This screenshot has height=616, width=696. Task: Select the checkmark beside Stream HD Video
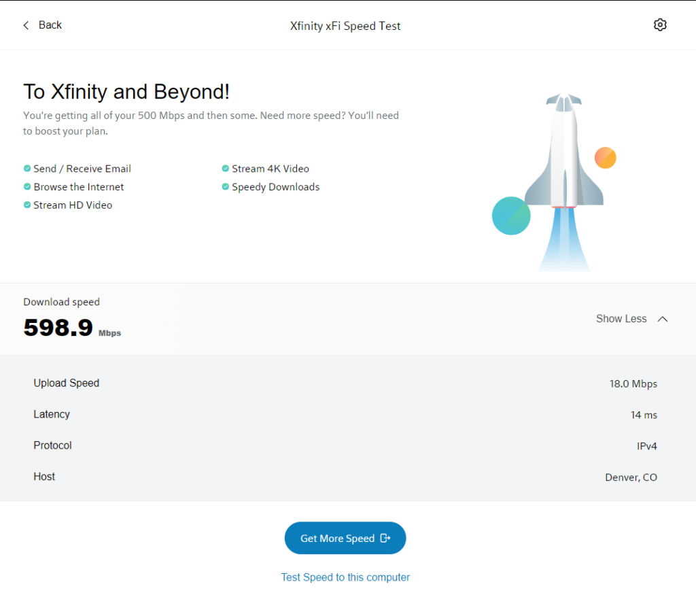tap(27, 205)
